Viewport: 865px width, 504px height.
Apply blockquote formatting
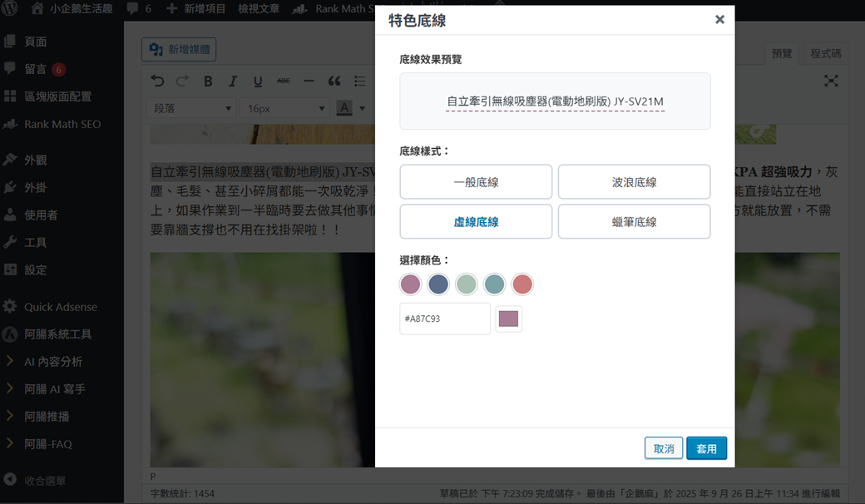[x=334, y=81]
